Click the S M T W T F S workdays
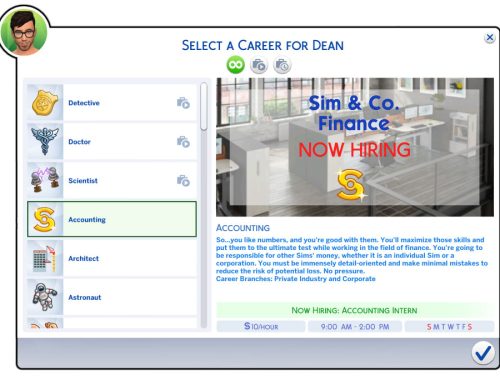The width and height of the screenshot is (500, 380). pyautogui.click(x=449, y=326)
